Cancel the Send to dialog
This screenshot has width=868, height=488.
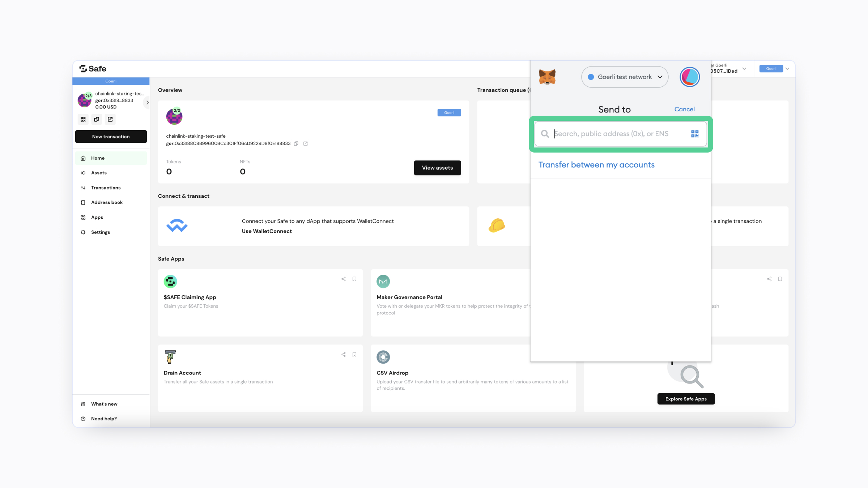click(x=684, y=109)
